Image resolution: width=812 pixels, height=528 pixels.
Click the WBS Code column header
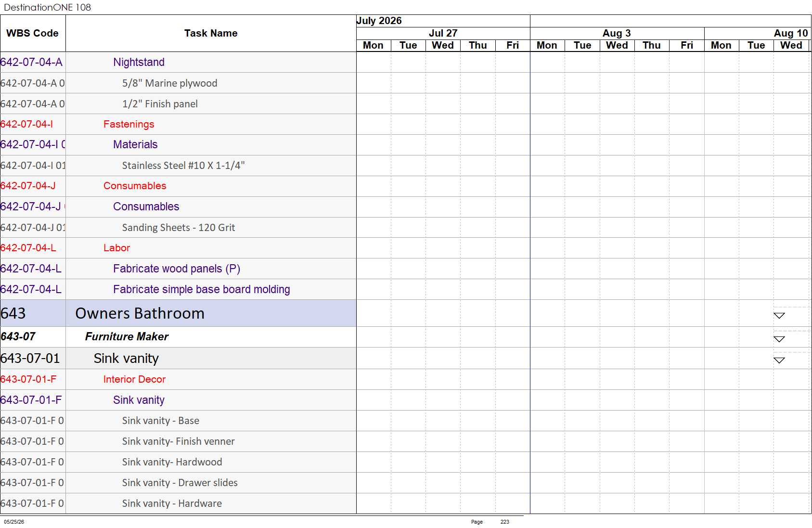[x=33, y=33]
